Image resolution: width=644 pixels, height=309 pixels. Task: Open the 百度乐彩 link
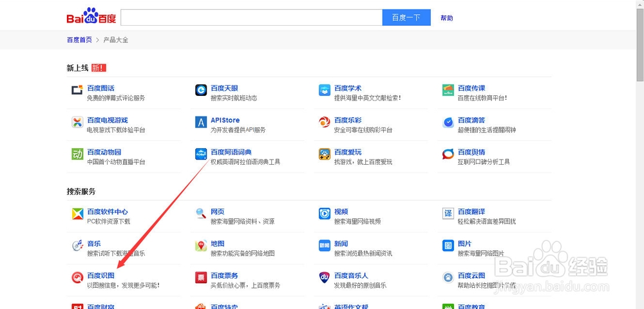348,120
